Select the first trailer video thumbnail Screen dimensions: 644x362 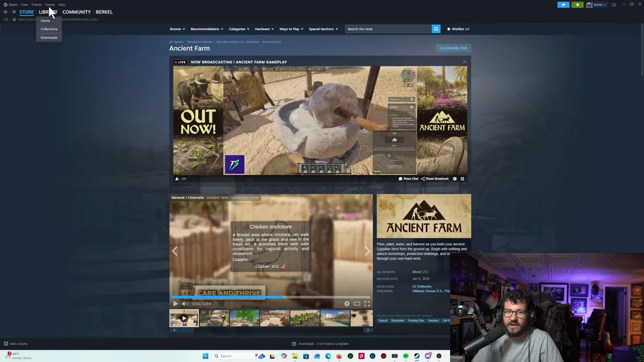(x=184, y=318)
